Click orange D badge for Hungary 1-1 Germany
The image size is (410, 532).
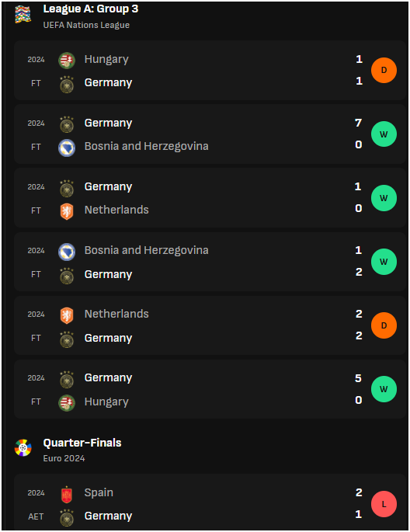384,70
